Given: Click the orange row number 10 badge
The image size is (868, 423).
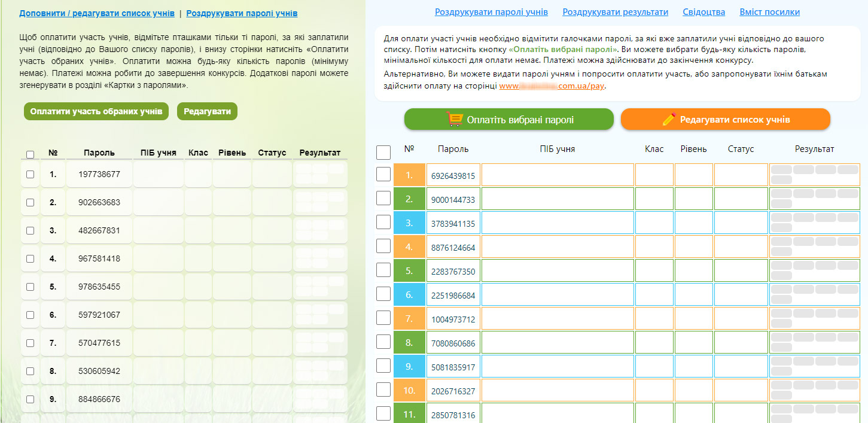Looking at the screenshot, I should tap(409, 391).
